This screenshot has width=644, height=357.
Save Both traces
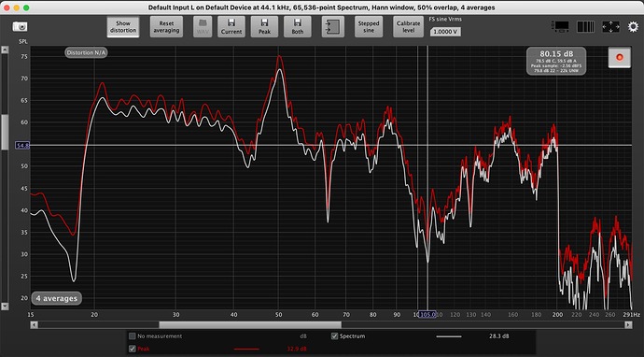pos(298,27)
